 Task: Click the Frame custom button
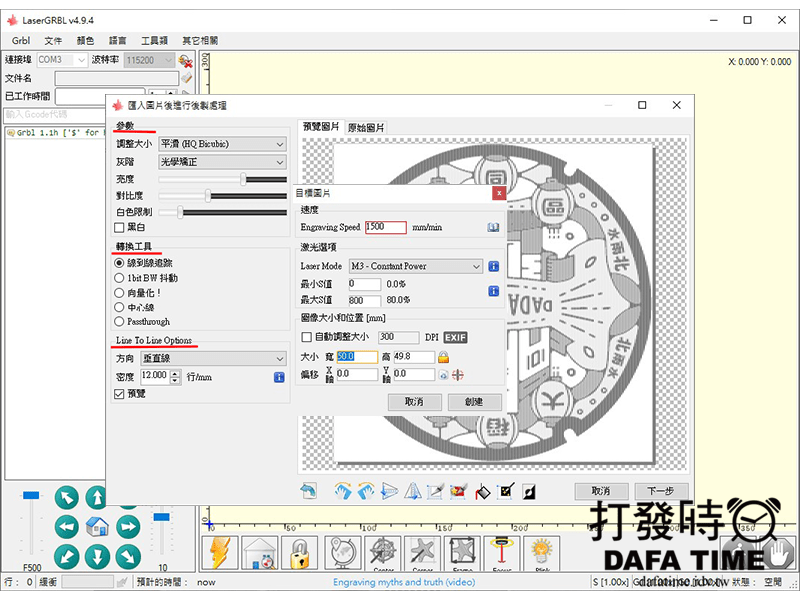(x=462, y=553)
